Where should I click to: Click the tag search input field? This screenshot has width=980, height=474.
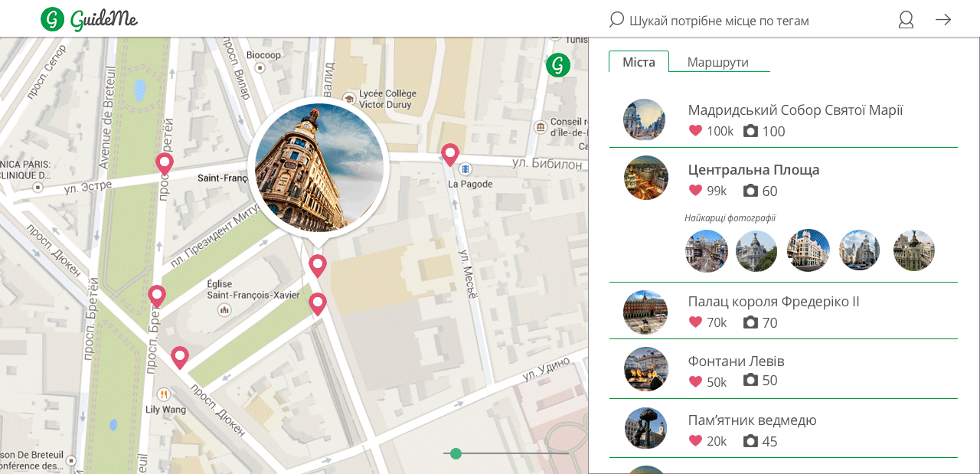click(x=719, y=21)
